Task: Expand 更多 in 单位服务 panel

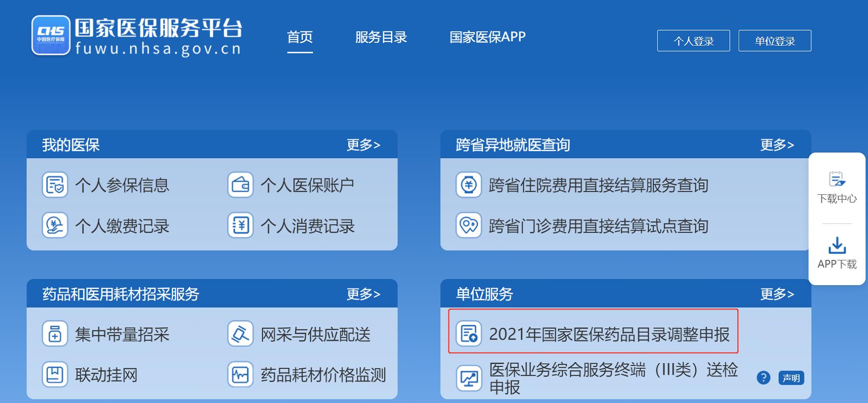Action: [x=777, y=294]
